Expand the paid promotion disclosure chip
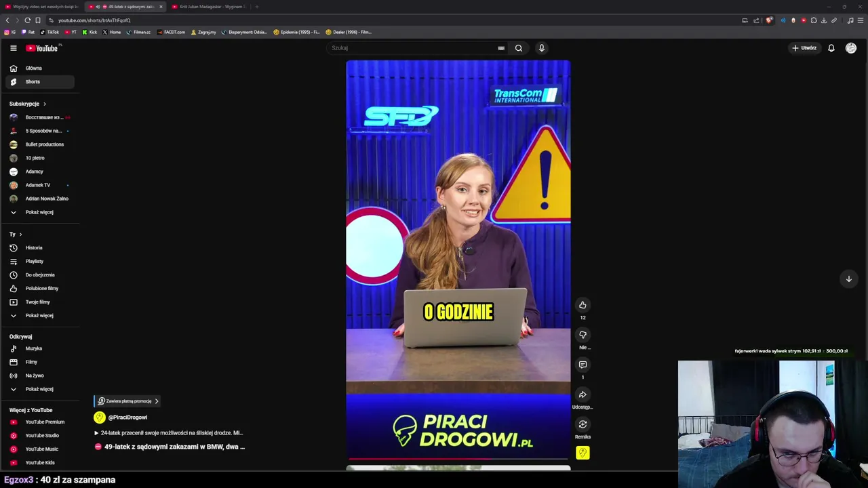 128,401
